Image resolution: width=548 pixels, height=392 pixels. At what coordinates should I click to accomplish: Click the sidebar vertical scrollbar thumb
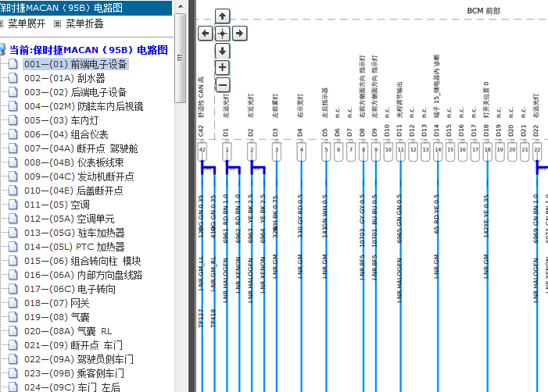click(x=181, y=58)
